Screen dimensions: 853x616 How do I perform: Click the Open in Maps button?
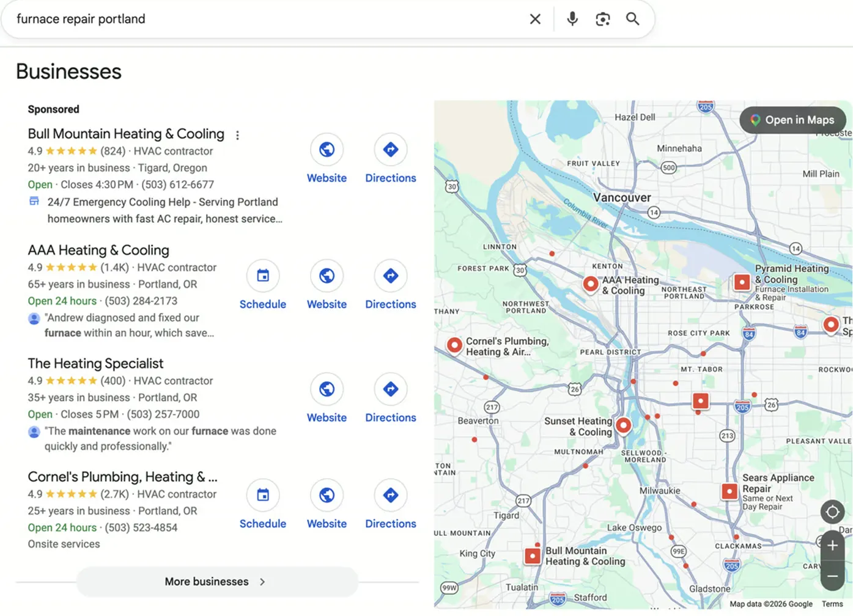click(792, 120)
